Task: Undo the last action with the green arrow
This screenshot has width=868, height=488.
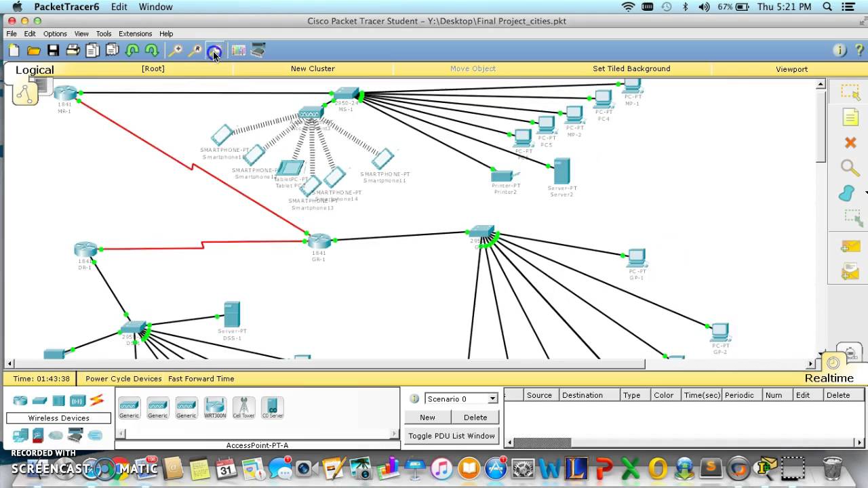Action: coord(132,51)
